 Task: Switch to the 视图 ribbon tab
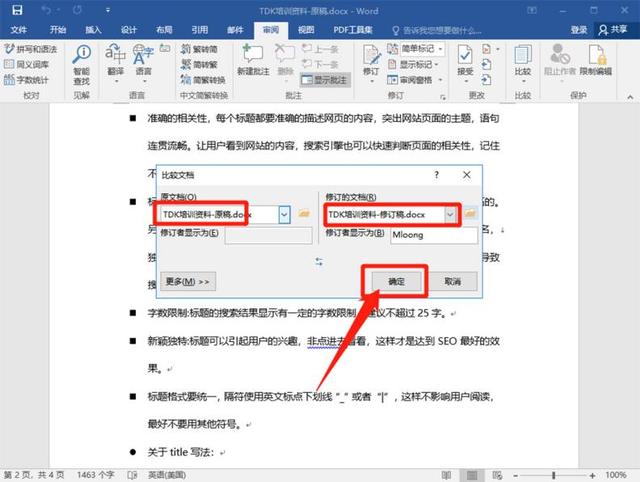[306, 30]
